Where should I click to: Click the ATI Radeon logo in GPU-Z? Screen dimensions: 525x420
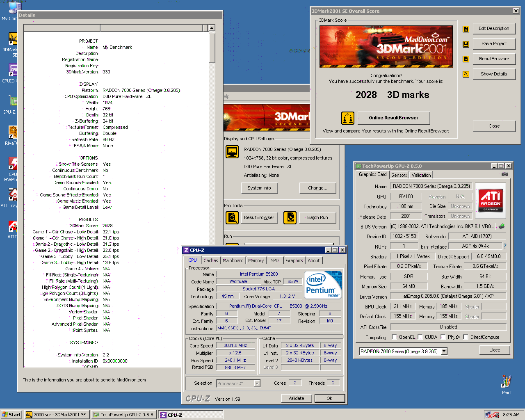click(x=491, y=201)
